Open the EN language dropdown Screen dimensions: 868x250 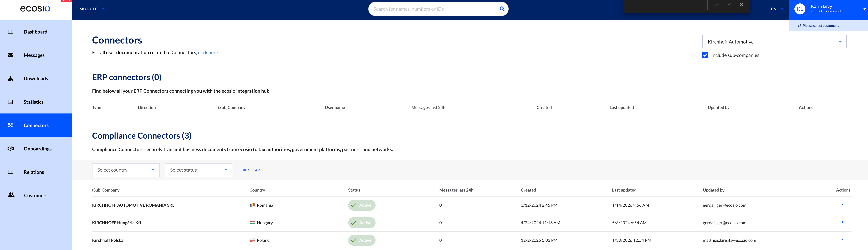click(777, 9)
